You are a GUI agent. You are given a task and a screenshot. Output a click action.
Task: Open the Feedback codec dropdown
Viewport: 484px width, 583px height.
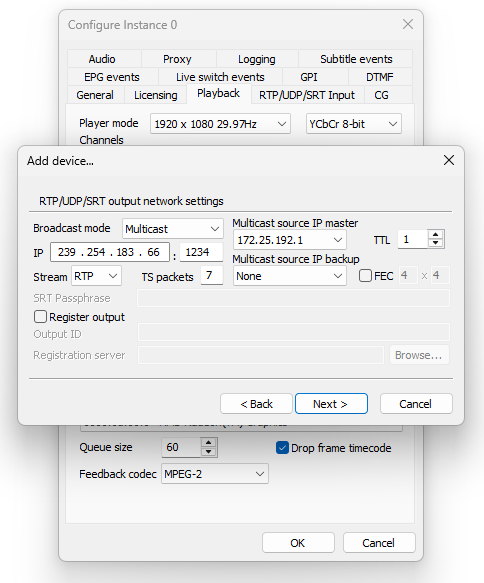click(215, 474)
